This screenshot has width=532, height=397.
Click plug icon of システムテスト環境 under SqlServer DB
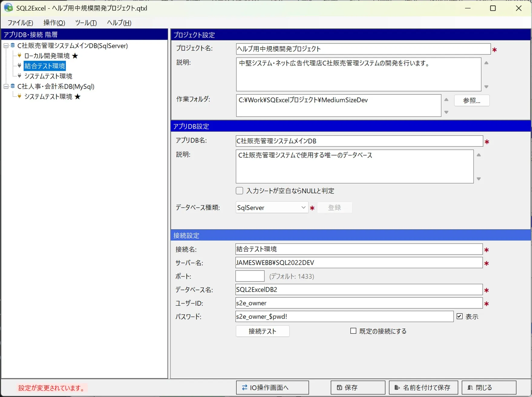(x=19, y=76)
